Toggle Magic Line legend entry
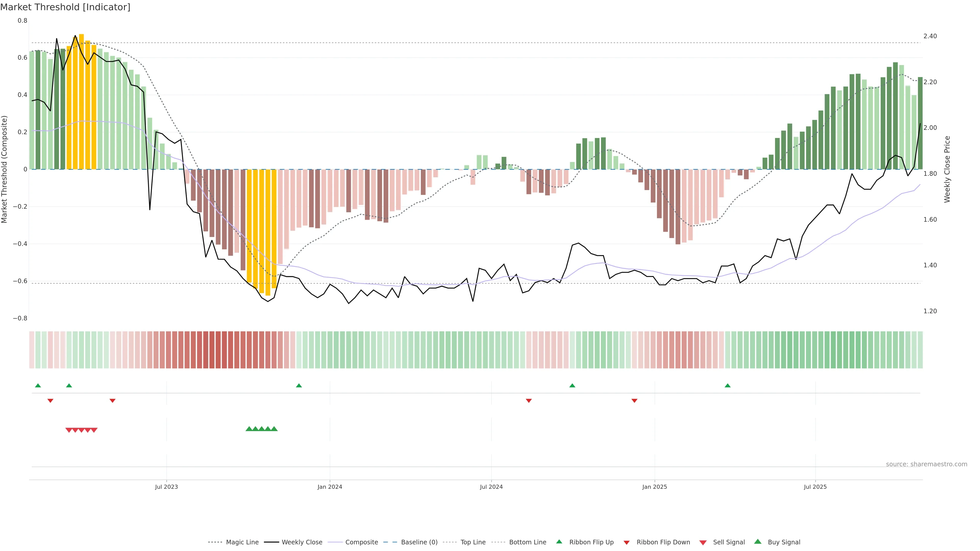This screenshot has height=551, width=980. click(242, 542)
